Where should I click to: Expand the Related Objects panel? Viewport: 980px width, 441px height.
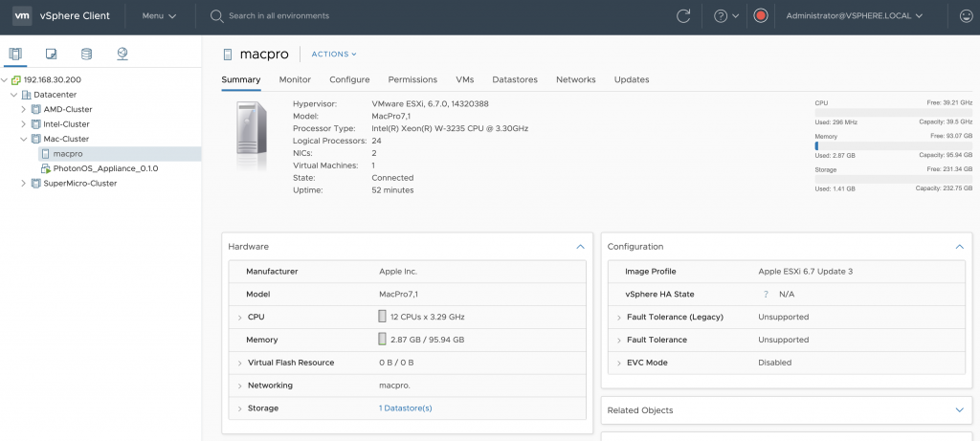(x=960, y=410)
